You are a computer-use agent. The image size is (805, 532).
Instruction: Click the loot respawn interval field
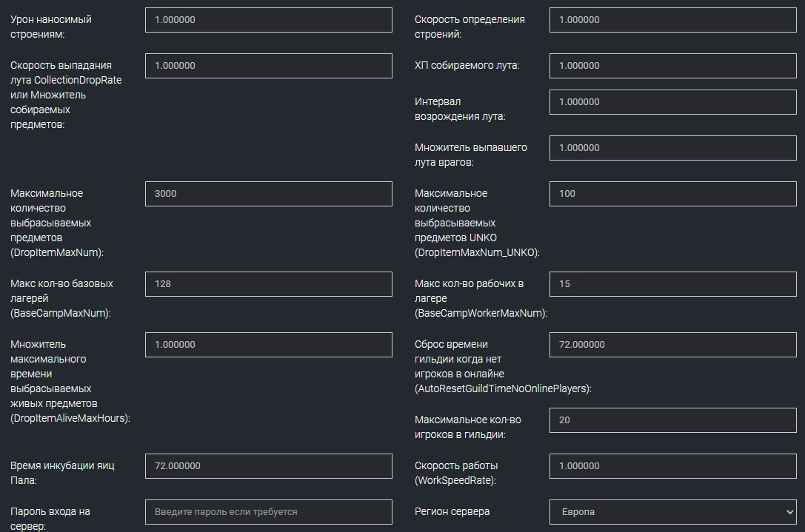tap(672, 102)
